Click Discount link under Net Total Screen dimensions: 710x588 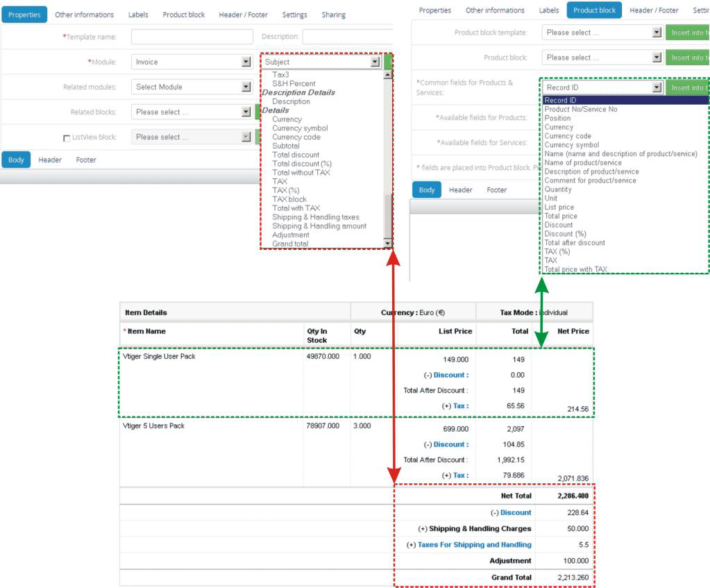tap(516, 512)
